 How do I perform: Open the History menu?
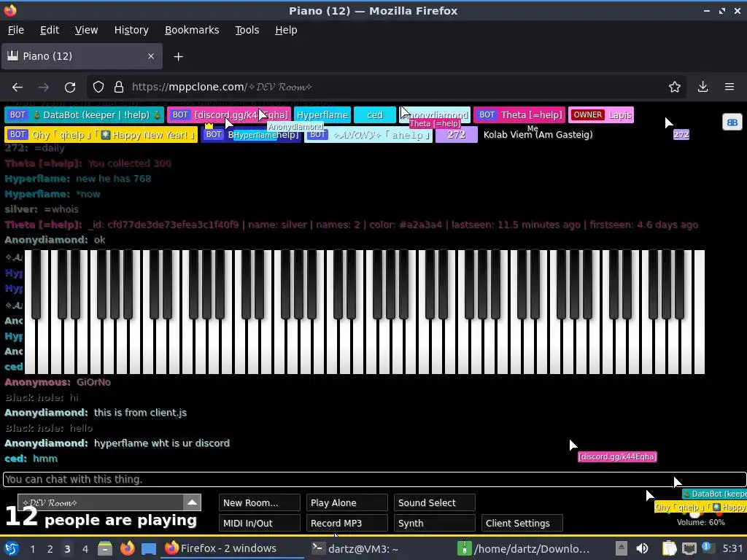pos(131,30)
